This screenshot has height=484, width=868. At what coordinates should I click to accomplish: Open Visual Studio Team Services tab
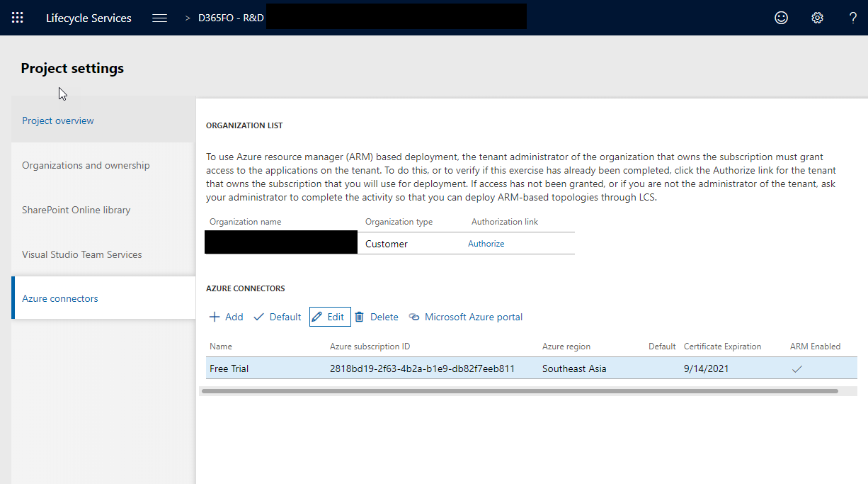[82, 254]
